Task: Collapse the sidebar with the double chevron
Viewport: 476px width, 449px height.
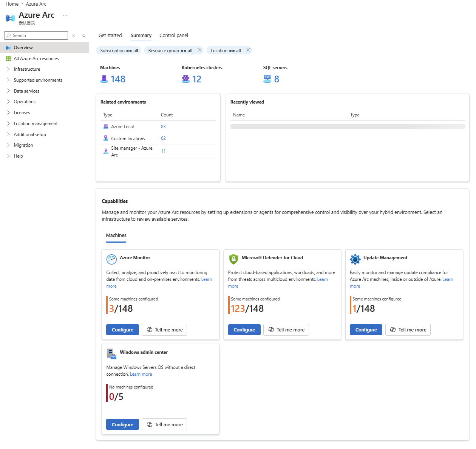Action: 84,36
